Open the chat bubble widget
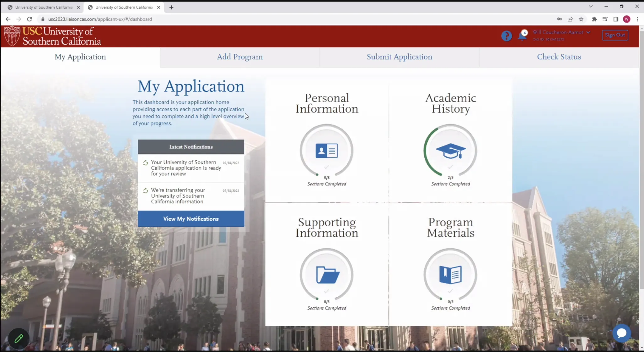Screen dimensions: 644x352 point(621,333)
